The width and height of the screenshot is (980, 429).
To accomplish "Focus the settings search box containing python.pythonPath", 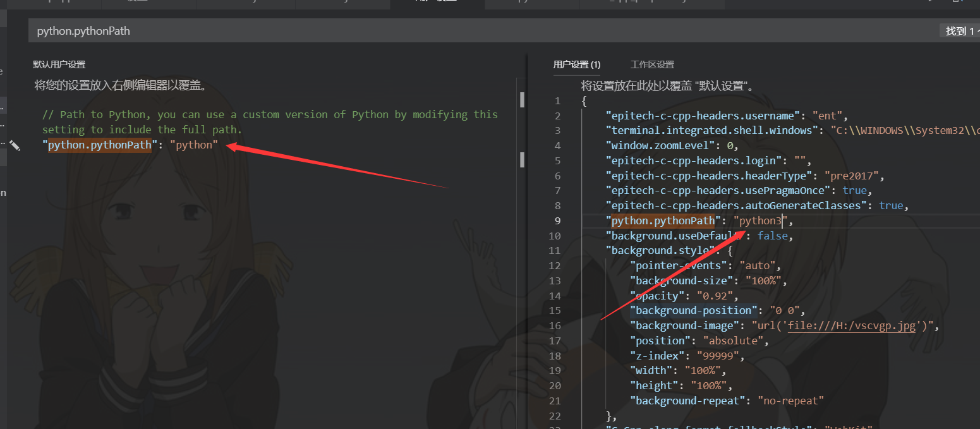I will tap(483, 30).
